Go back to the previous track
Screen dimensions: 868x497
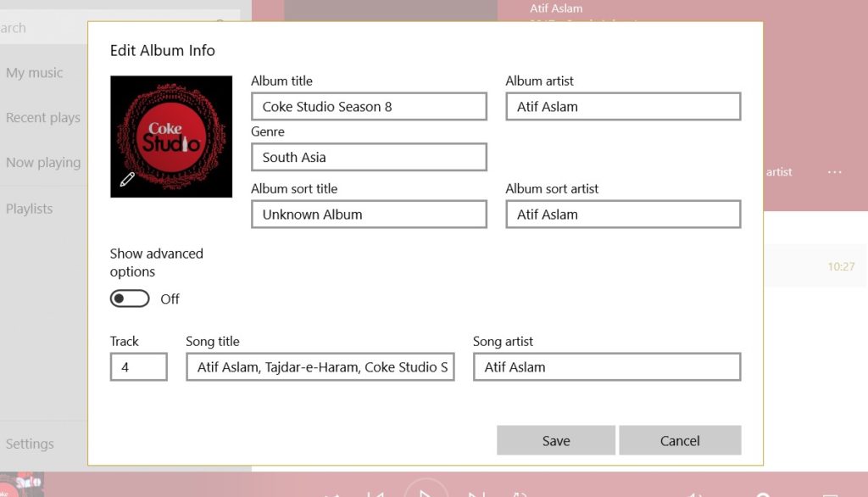379,494
